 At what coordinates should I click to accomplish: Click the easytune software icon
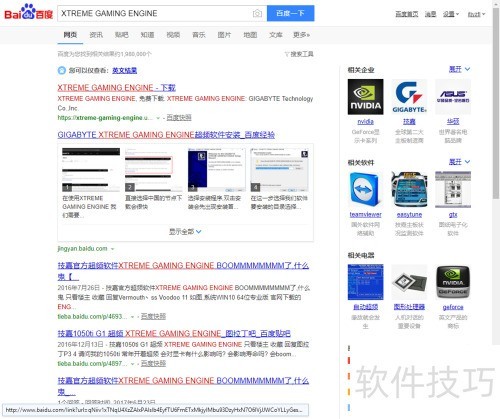pyautogui.click(x=409, y=190)
